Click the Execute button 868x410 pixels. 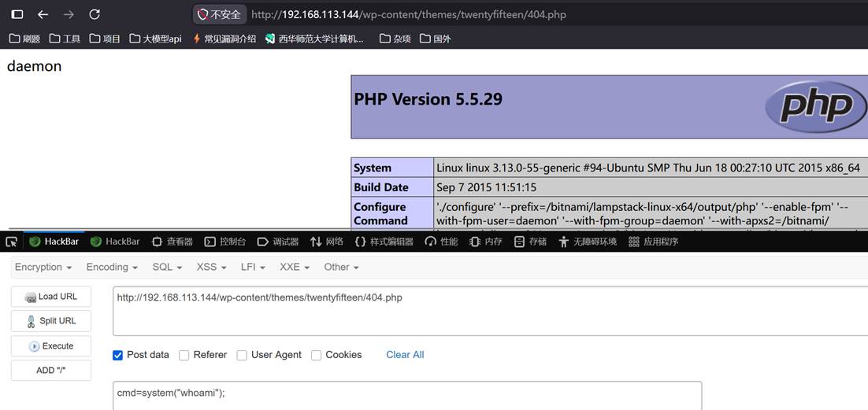[51, 345]
